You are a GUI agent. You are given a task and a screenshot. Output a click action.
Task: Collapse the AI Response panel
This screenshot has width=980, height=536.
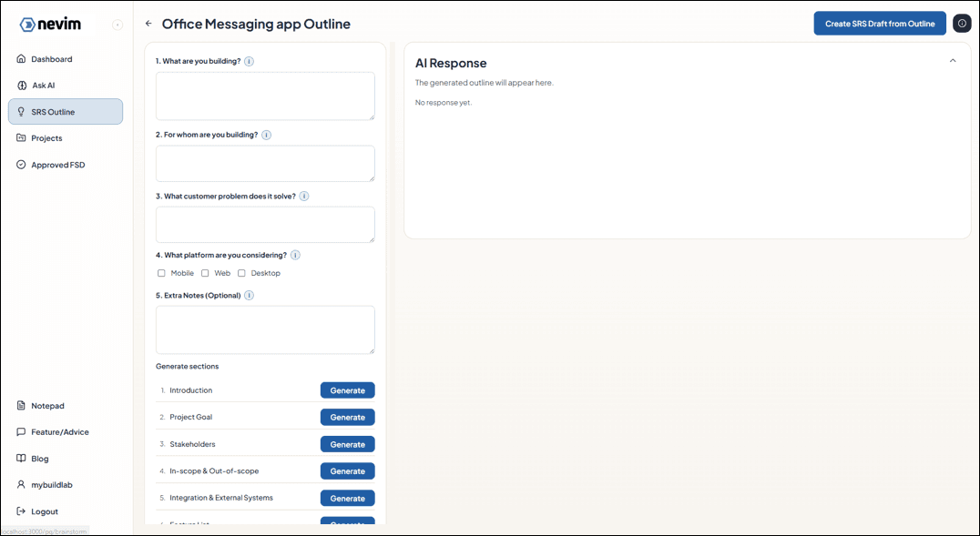click(953, 59)
